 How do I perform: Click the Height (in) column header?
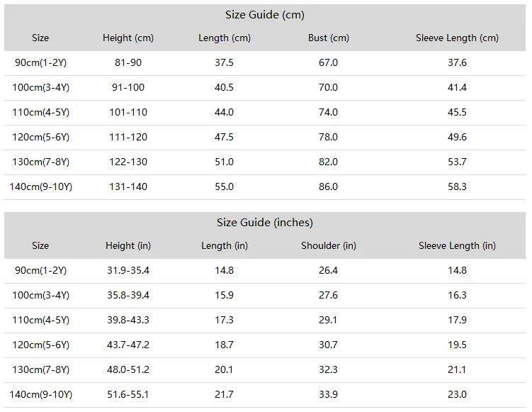pos(128,245)
